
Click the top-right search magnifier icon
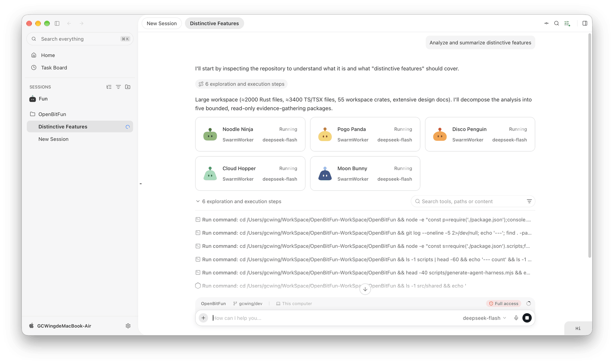click(556, 23)
